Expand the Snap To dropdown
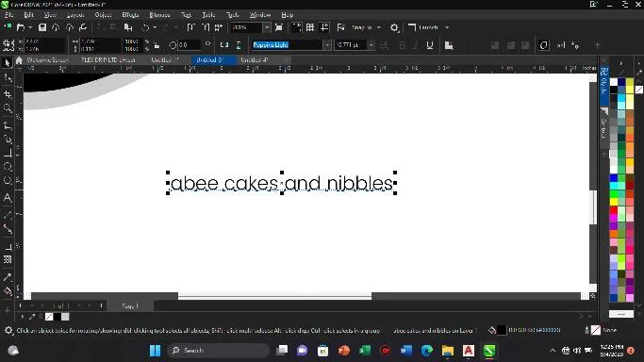This screenshot has height=362, width=644. click(x=379, y=27)
